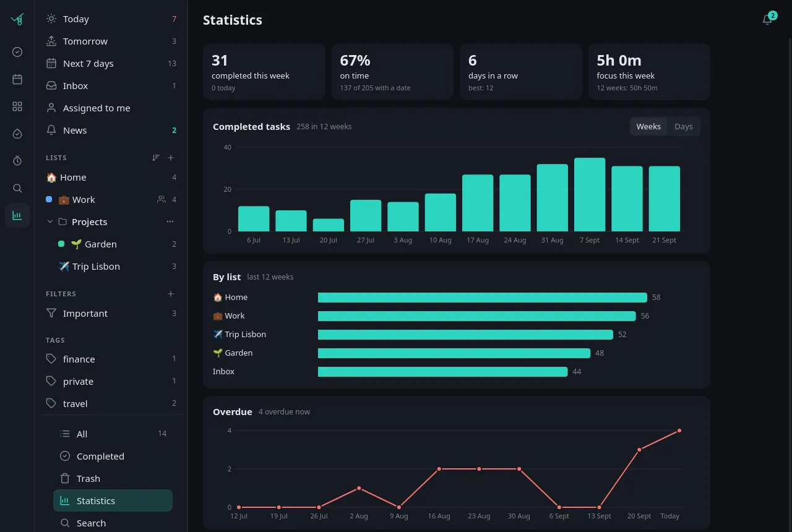Open the matrix grid icon in the left rail
The image size is (792, 532).
coord(17,106)
